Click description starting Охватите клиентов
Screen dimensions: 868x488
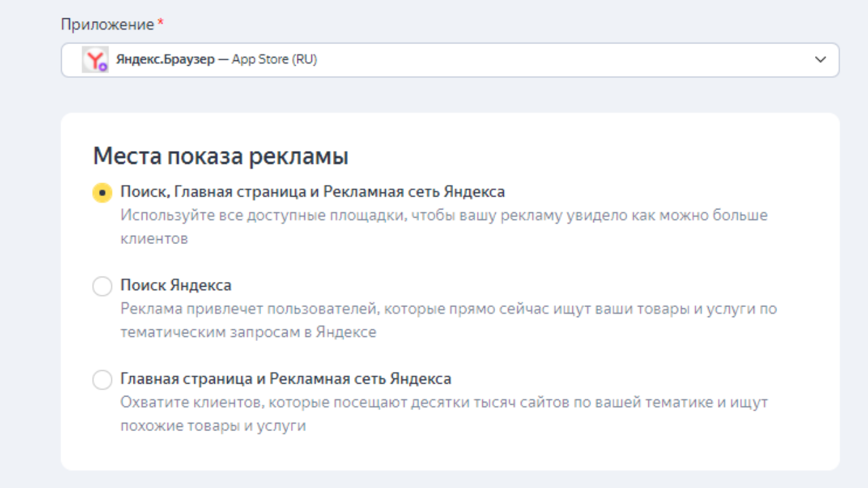point(444,414)
